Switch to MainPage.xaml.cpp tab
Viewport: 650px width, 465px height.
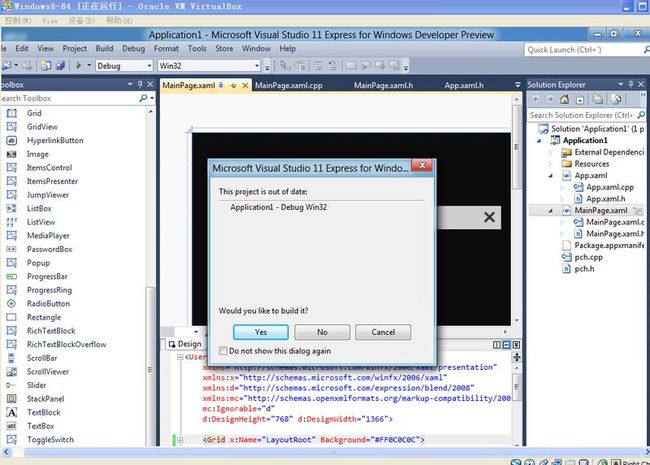pos(289,85)
